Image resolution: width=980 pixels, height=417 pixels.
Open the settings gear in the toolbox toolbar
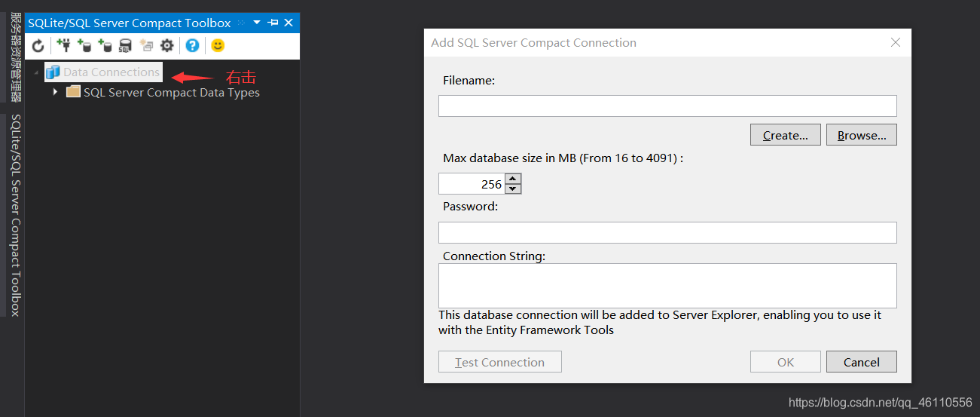pyautogui.click(x=167, y=46)
